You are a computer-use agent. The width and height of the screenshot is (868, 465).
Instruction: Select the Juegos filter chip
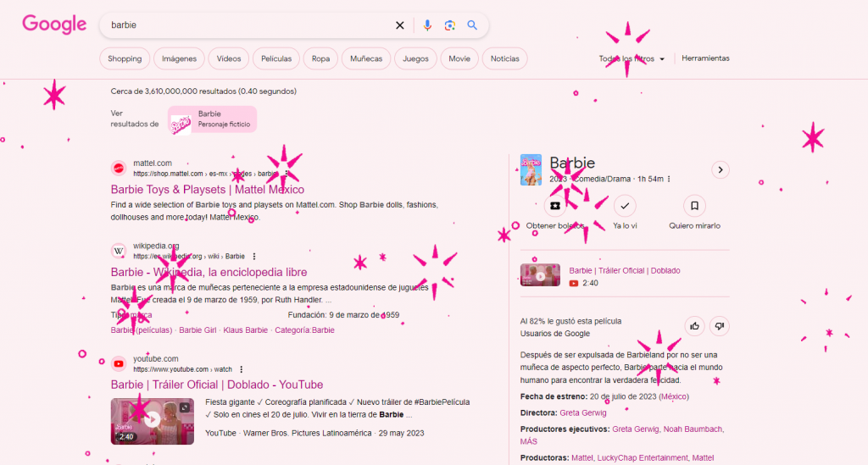(415, 58)
